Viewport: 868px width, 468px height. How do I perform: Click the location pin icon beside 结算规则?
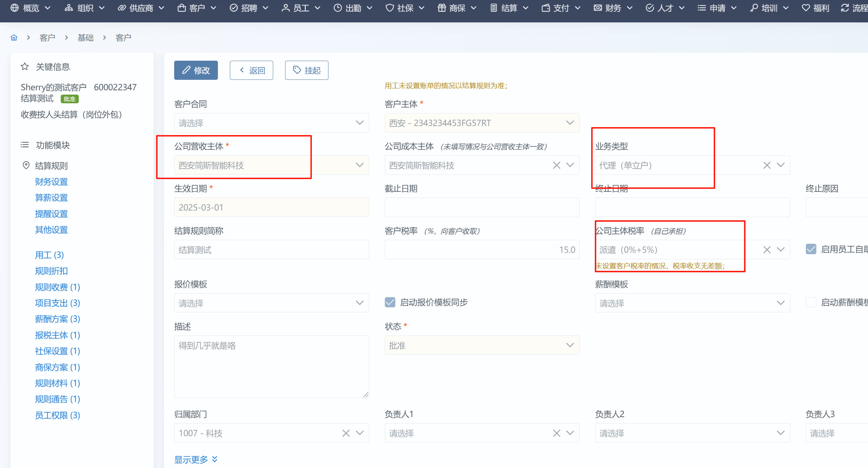click(x=26, y=165)
